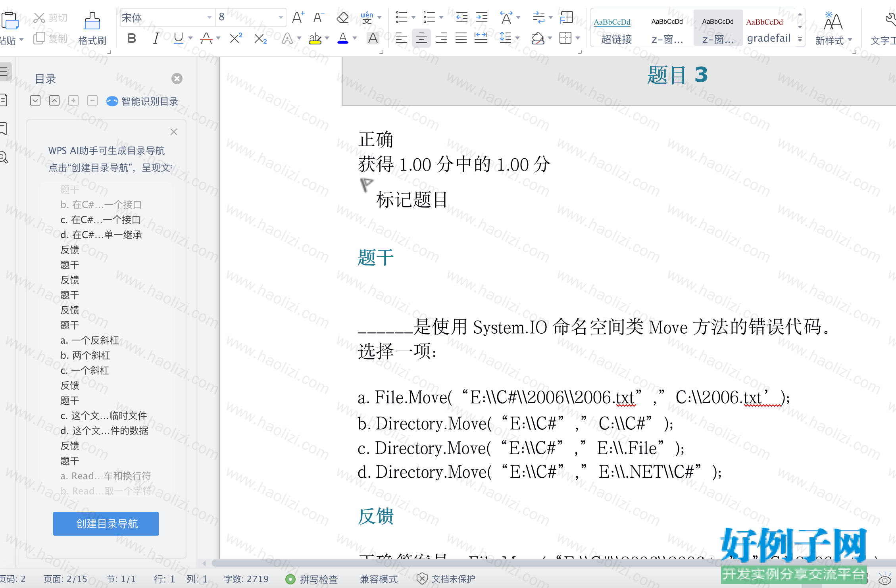The image size is (896, 588).
Task: Click the horizontal scrollbar left arrow
Action: point(204,563)
